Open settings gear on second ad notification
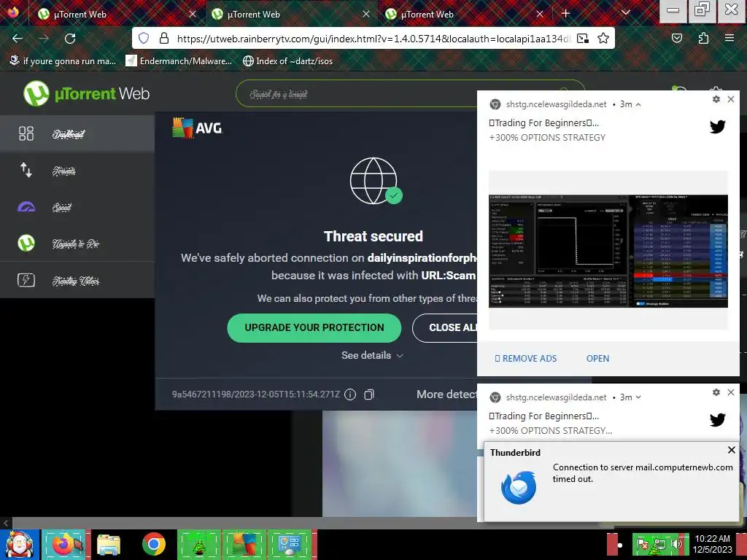 pos(716,392)
